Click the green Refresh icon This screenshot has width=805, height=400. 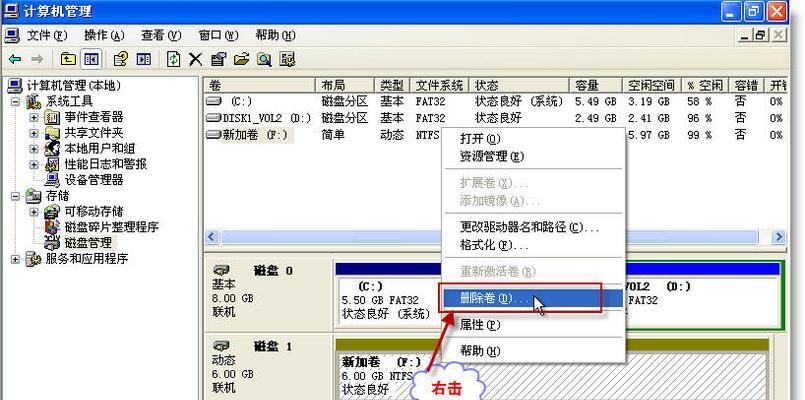coord(174,59)
